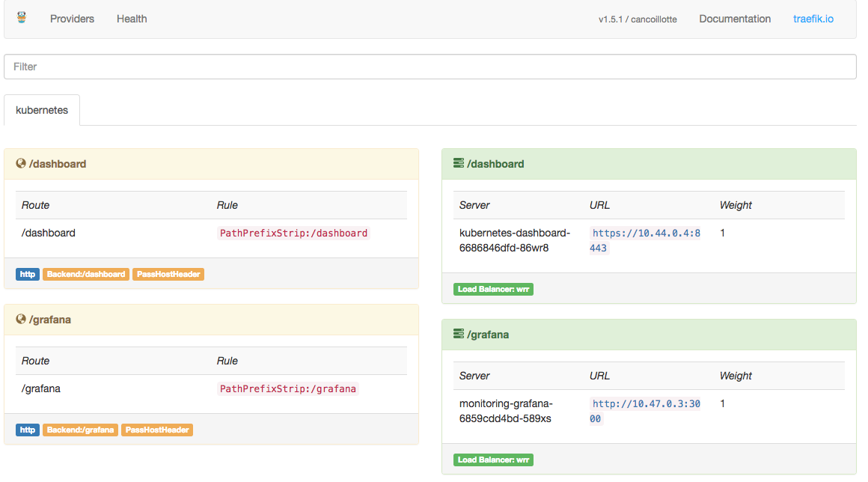Viewport: 868px width, 482px height.
Task: Click the Backend:/dashboard badge
Action: [x=86, y=274]
